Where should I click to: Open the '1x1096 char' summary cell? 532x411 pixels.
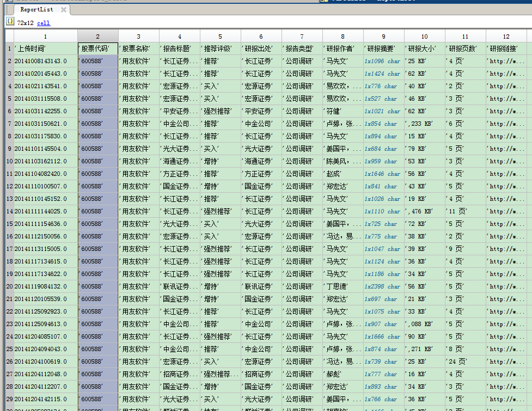click(383, 62)
